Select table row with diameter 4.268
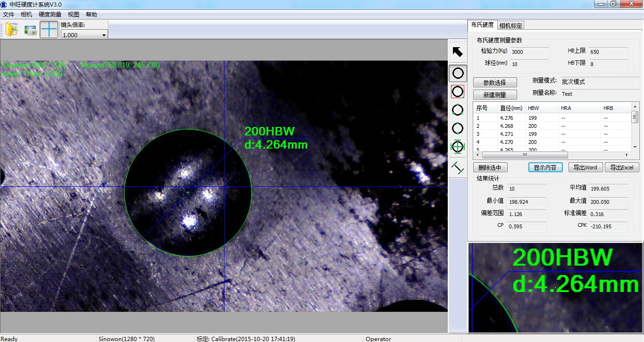 point(552,126)
